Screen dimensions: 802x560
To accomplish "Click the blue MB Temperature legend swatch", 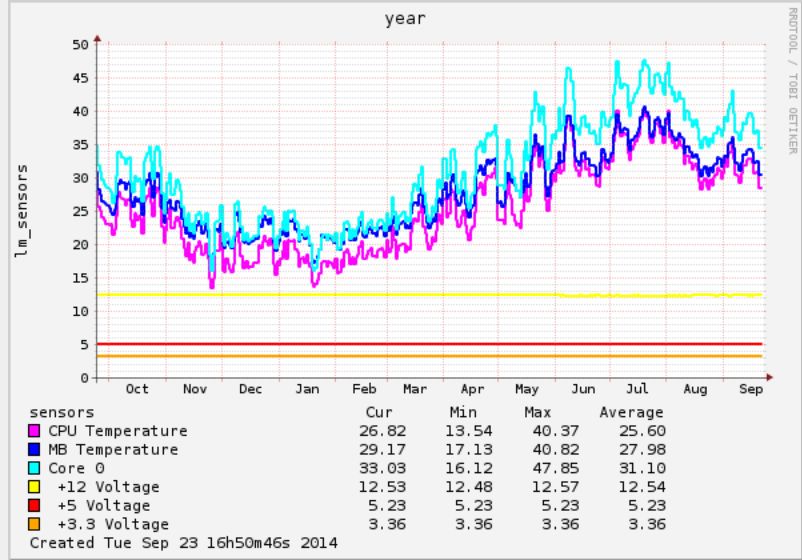I will point(34,450).
